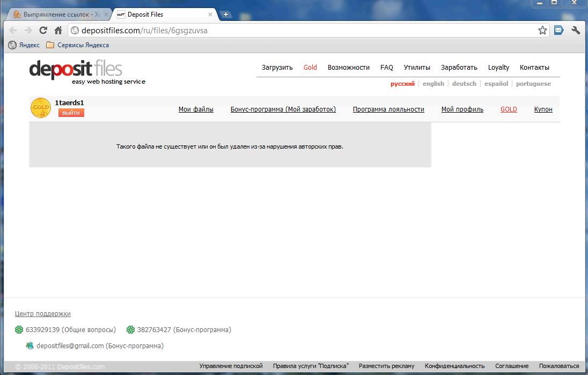Open FAQ page
Image resolution: width=588 pixels, height=375 pixels.
(387, 68)
